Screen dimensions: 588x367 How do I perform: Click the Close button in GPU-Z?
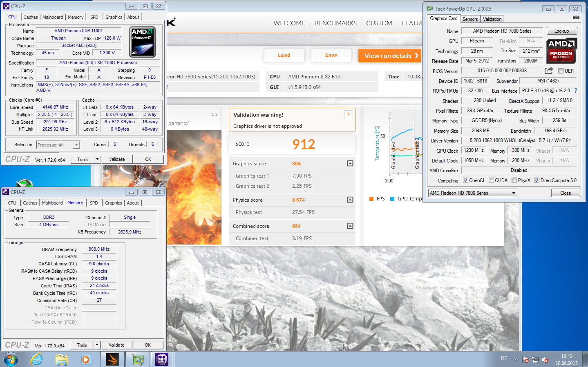point(566,193)
